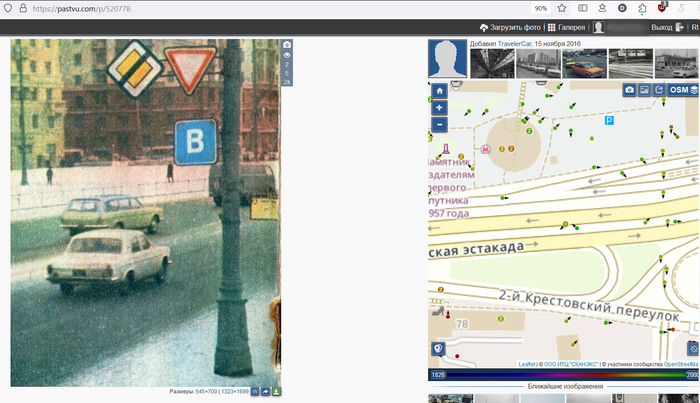
Task: Click the W watermark icon under photo
Action: click(x=255, y=391)
